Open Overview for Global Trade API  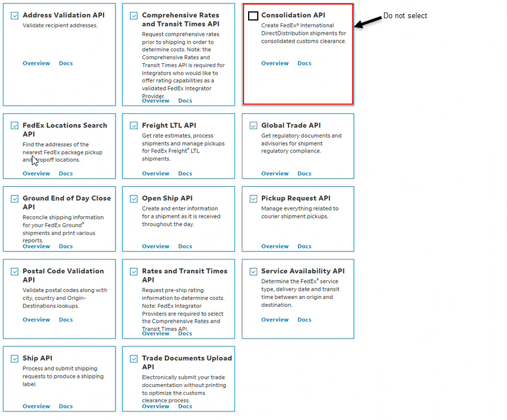tap(275, 174)
